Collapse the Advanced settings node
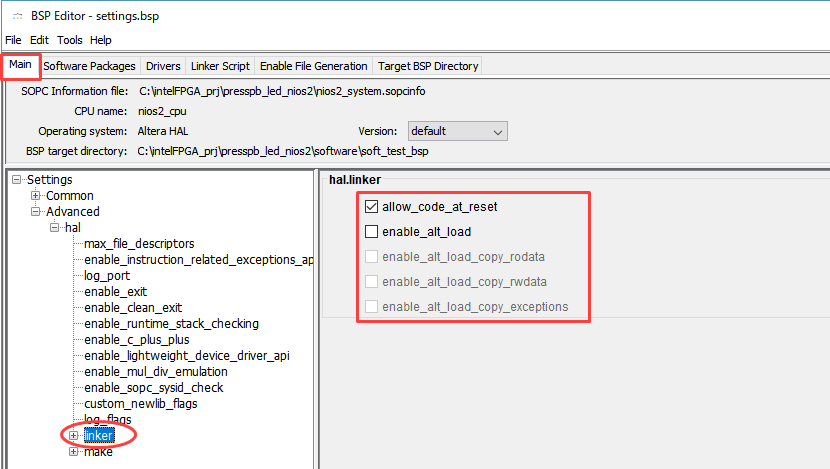The height and width of the screenshot is (469, 830). coord(35,212)
